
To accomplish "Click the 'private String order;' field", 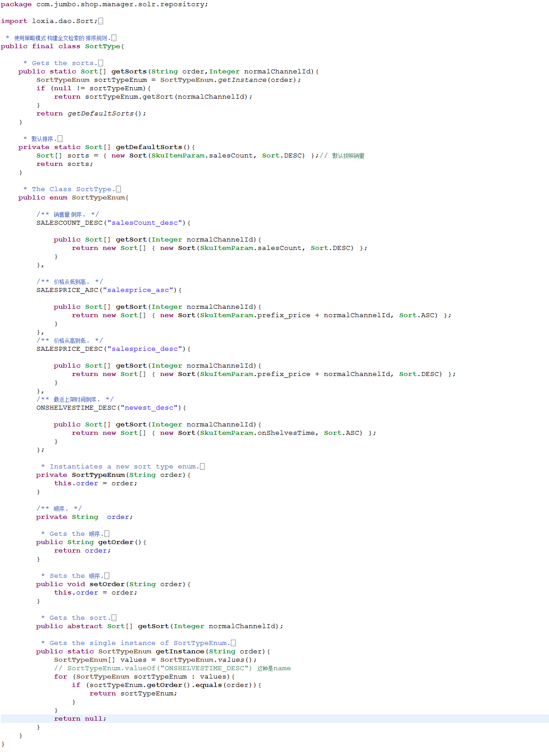I will [84, 517].
